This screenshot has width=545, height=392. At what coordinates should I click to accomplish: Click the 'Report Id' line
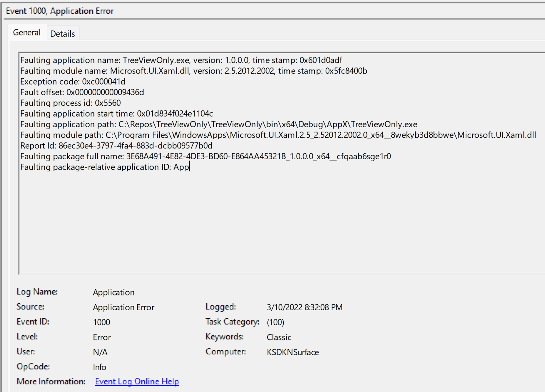tap(116, 146)
